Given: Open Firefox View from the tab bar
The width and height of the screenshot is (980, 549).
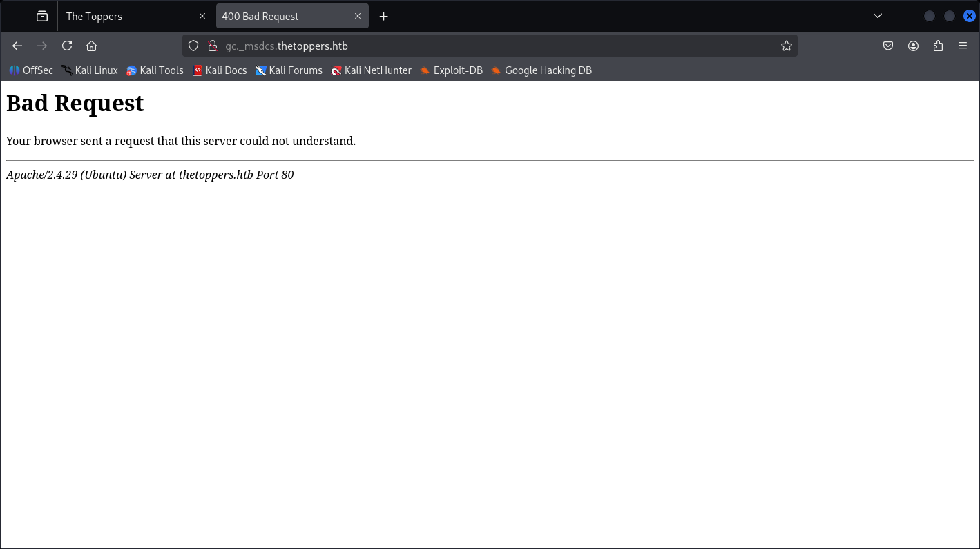Looking at the screenshot, I should (x=41, y=15).
